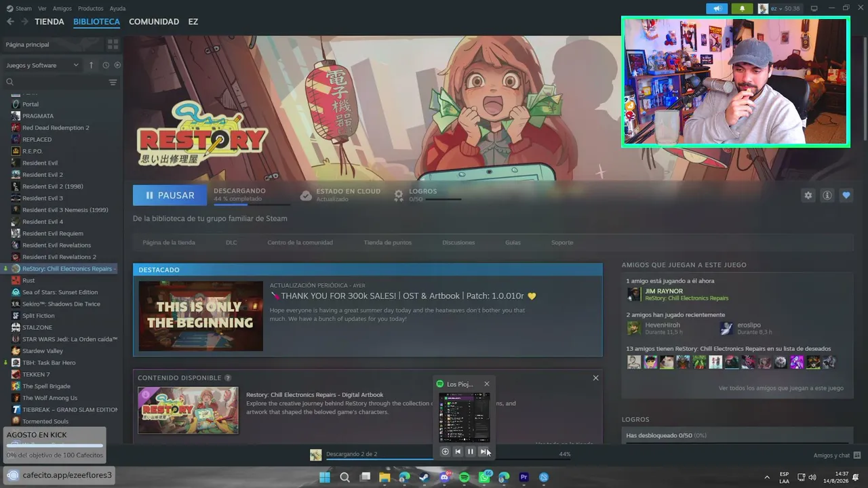Select Stardew Valley in the game list
Image resolution: width=868 pixels, height=488 pixels.
pos(43,351)
